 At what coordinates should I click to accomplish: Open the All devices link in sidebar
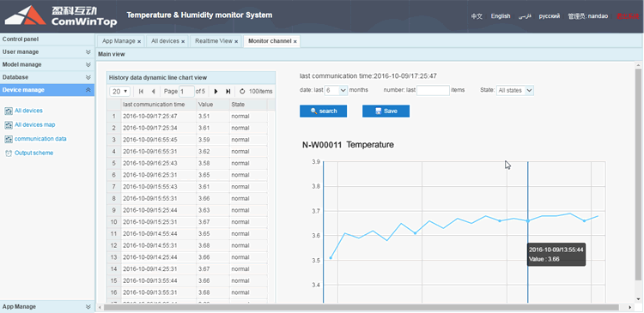click(x=28, y=111)
